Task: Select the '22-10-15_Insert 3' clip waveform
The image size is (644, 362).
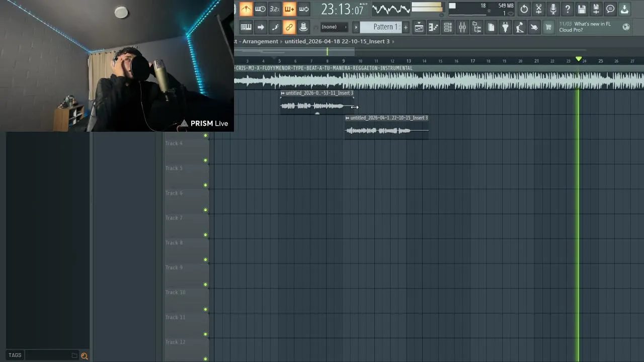Action: click(x=386, y=131)
